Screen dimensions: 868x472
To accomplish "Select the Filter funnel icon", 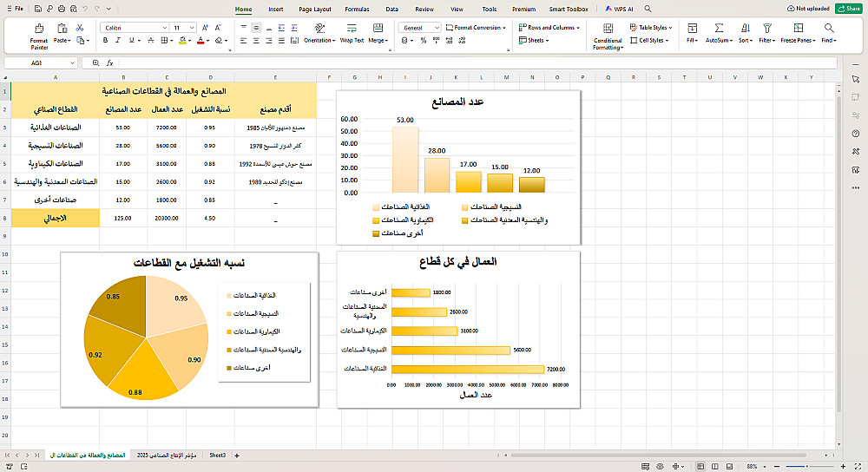I will [x=766, y=29].
